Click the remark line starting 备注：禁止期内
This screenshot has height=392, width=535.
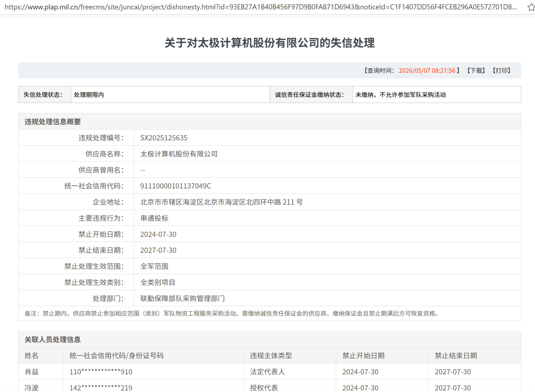232,314
